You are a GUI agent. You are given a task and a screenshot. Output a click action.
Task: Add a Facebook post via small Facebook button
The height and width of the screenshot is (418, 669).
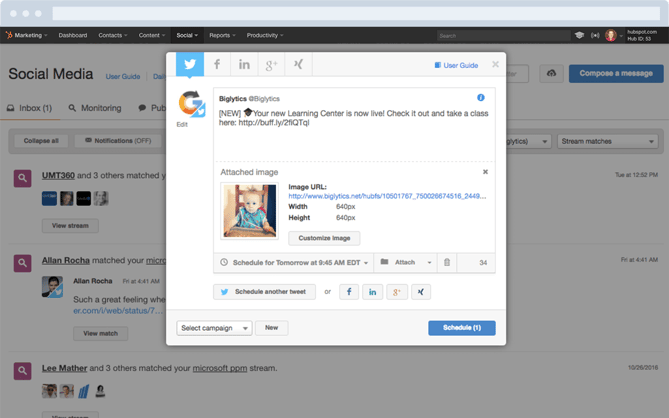pyautogui.click(x=349, y=292)
